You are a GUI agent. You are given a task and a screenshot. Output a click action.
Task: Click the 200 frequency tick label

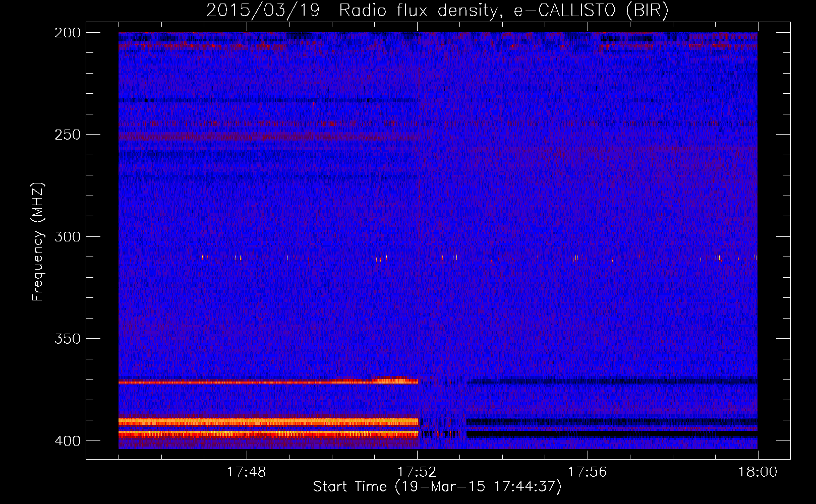pyautogui.click(x=68, y=32)
